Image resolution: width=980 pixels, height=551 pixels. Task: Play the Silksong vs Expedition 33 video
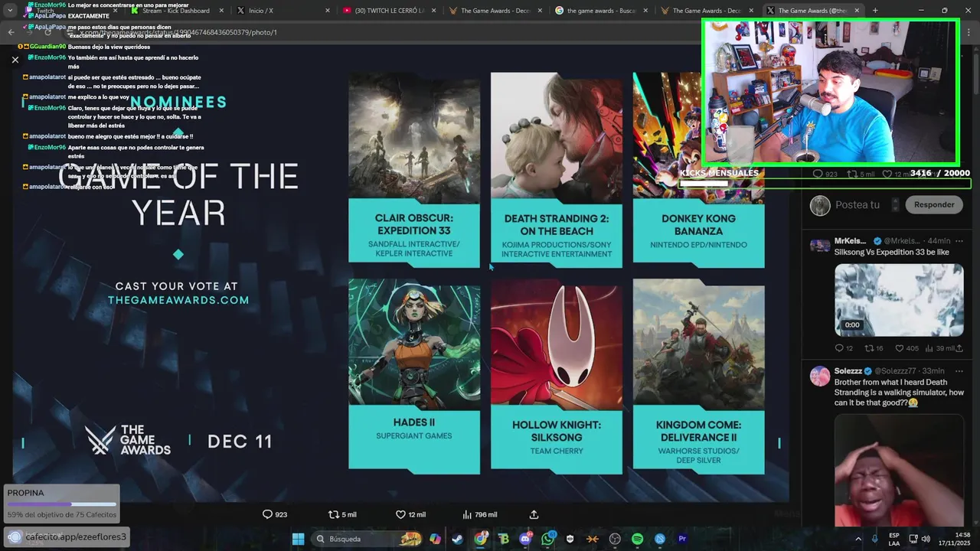tap(899, 300)
